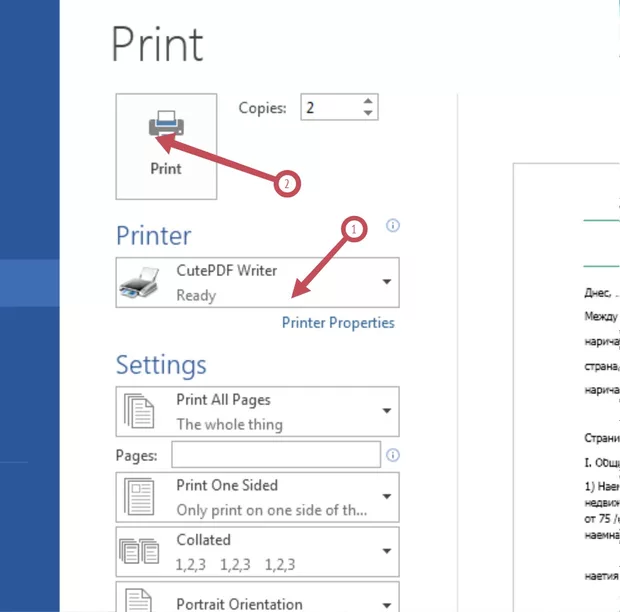Click the collated page sets icon
620x612 pixels.
tap(139, 551)
